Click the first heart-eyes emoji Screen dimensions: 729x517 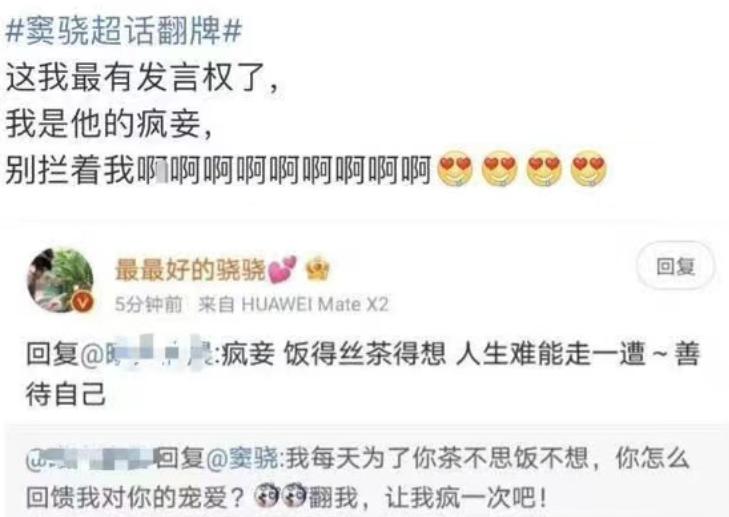[x=455, y=169]
